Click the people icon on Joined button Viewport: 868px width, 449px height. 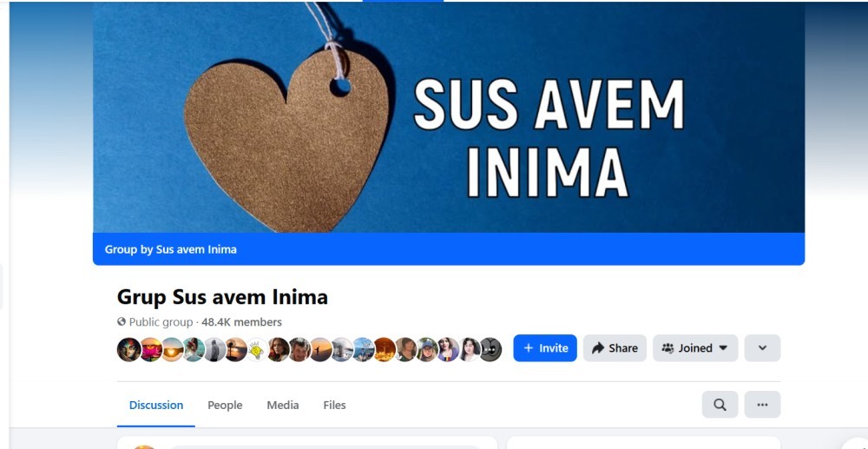pos(667,348)
